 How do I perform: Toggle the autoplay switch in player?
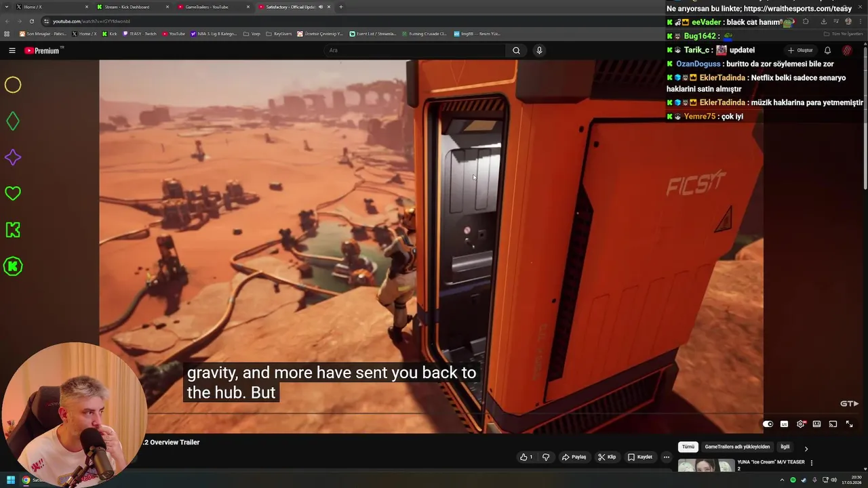768,424
